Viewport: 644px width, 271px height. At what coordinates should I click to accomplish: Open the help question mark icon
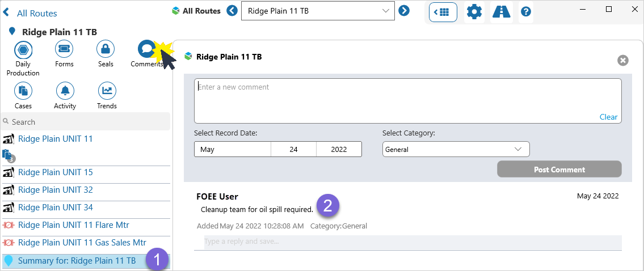(x=526, y=12)
